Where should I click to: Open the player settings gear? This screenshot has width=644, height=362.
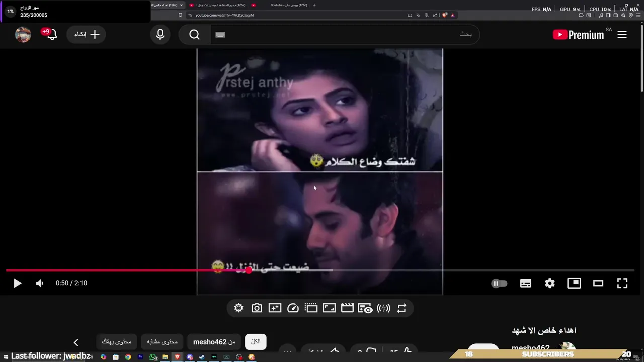550,283
